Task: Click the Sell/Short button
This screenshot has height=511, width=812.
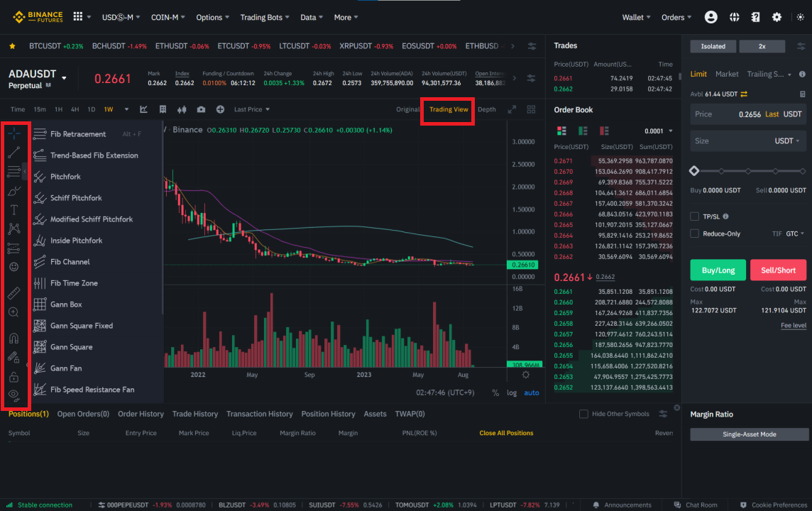Action: [x=778, y=270]
